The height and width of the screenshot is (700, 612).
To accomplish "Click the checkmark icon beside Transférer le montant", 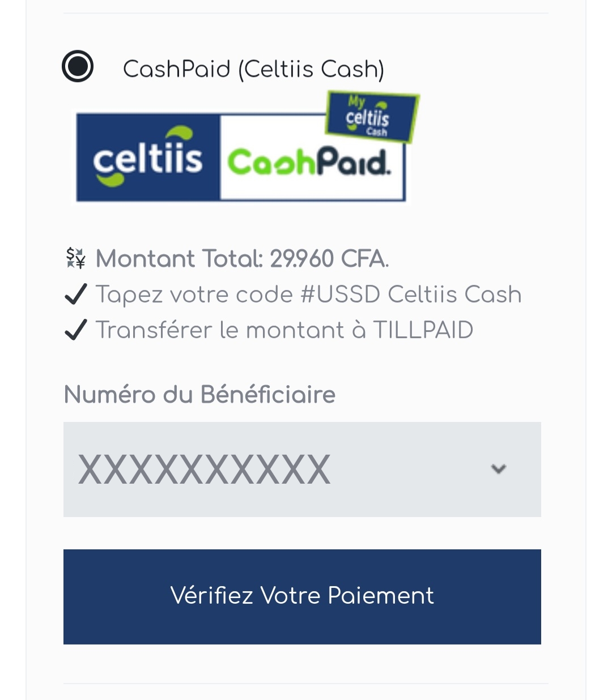I will click(x=76, y=330).
